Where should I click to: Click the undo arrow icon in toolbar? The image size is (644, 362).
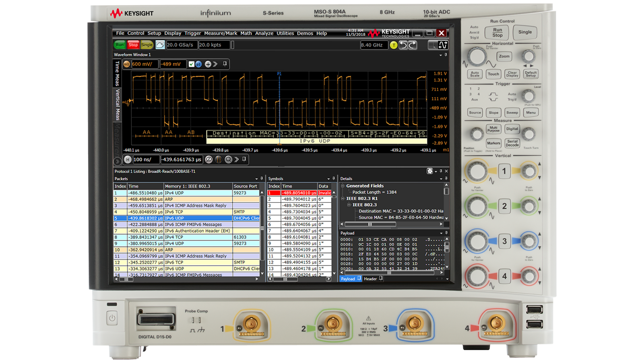[x=403, y=45]
